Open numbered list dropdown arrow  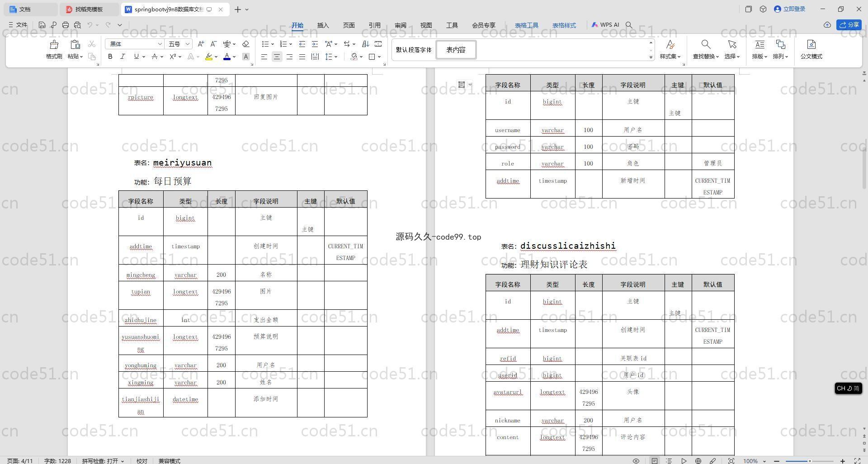[290, 44]
